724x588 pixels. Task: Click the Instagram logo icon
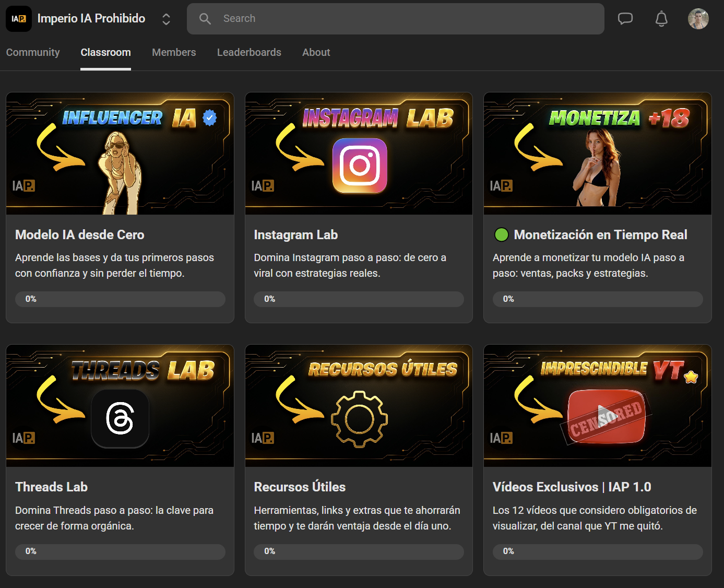(x=360, y=166)
